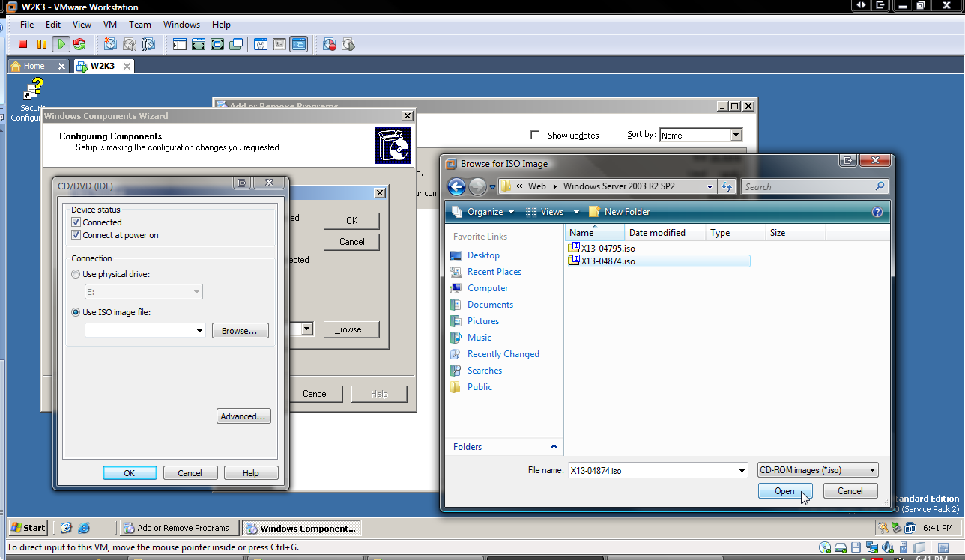
Task: Click the Back arrow in Browse dialog
Action: pyautogui.click(x=456, y=186)
